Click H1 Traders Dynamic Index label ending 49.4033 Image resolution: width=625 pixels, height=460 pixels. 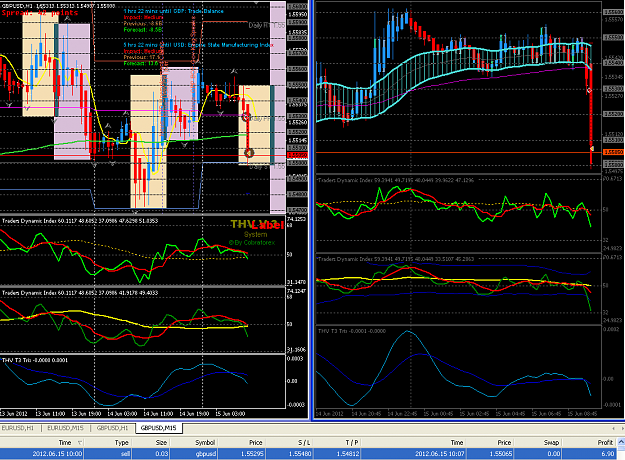click(x=80, y=293)
